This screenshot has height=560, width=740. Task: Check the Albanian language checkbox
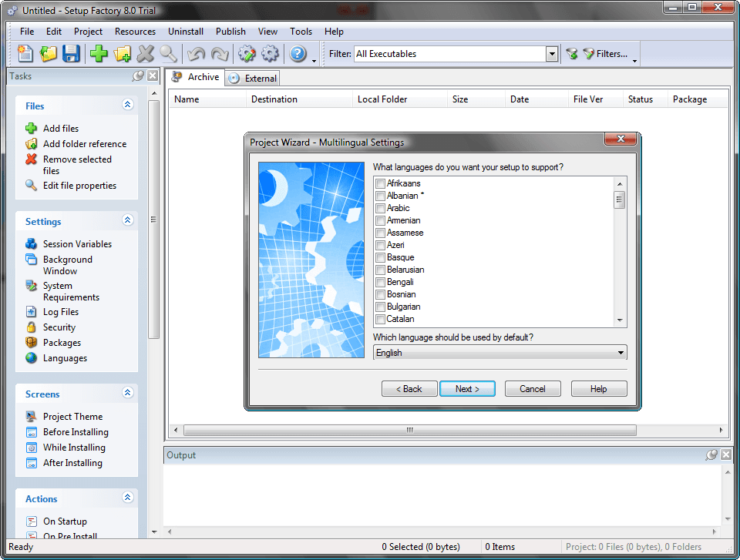coord(380,196)
